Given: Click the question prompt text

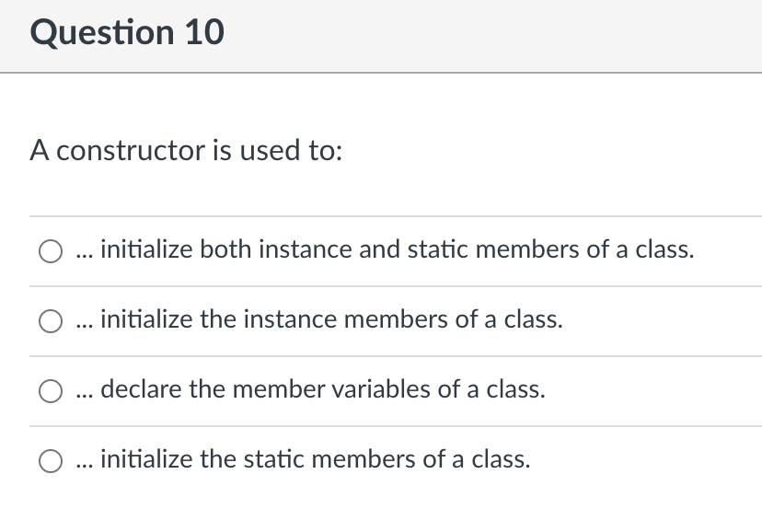Looking at the screenshot, I should pyautogui.click(x=185, y=151).
